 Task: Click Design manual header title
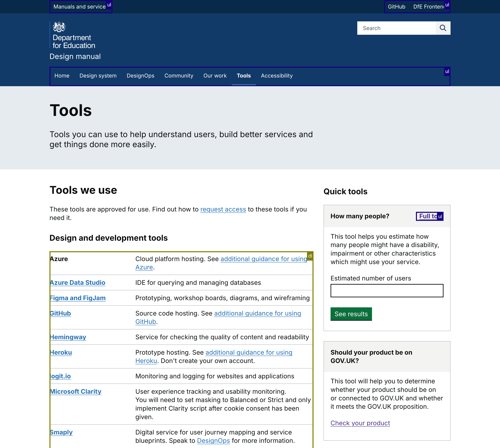(x=75, y=56)
